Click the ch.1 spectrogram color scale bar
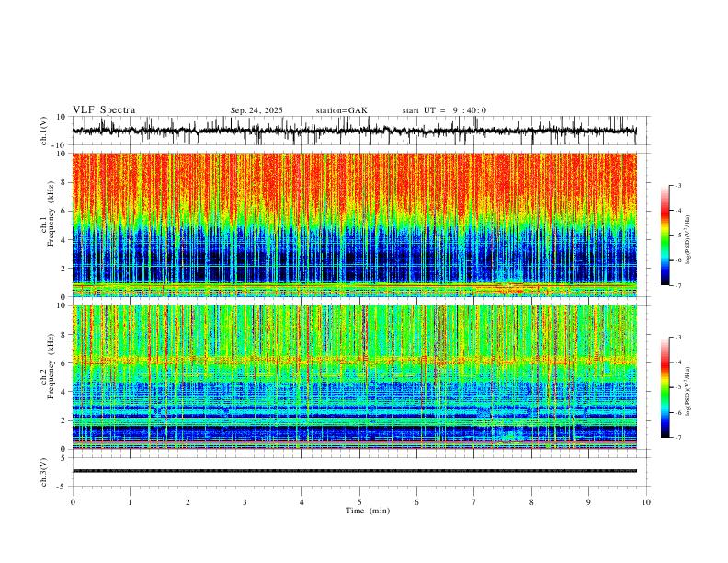 tap(665, 236)
